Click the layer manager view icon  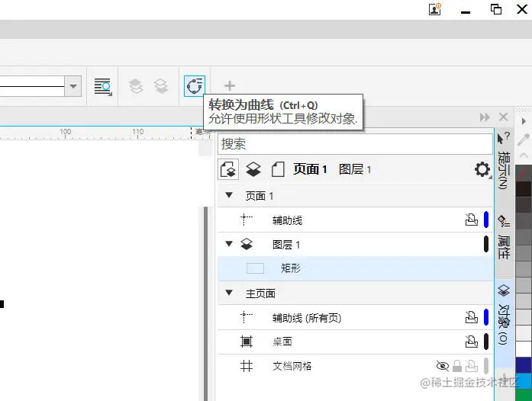coord(253,169)
